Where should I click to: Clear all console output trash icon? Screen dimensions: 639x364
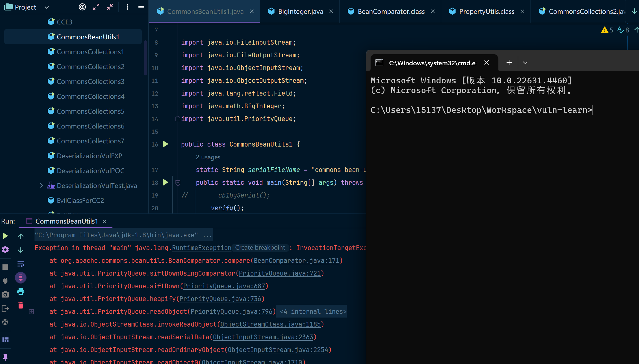(21, 305)
